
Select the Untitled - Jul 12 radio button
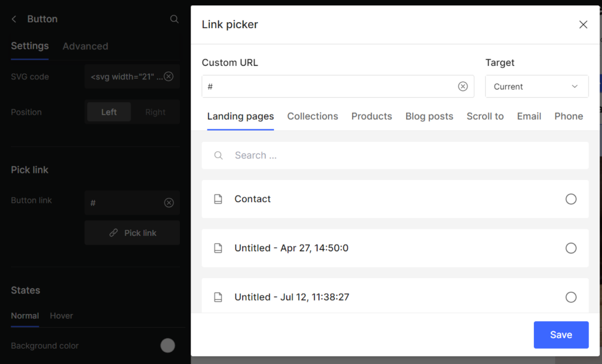tap(570, 297)
